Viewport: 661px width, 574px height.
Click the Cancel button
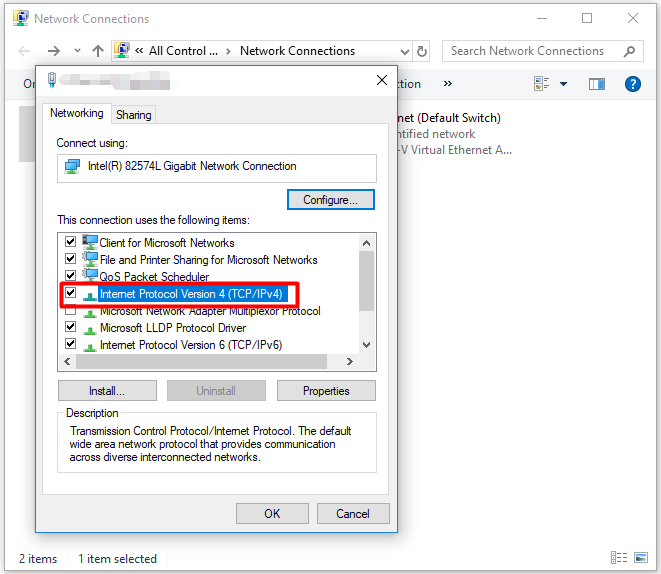[x=353, y=513]
